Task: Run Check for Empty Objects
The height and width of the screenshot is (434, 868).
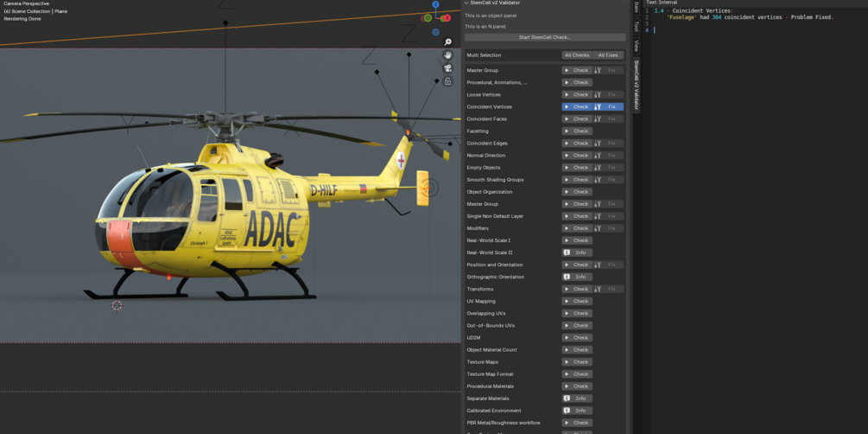Action: [x=577, y=168]
